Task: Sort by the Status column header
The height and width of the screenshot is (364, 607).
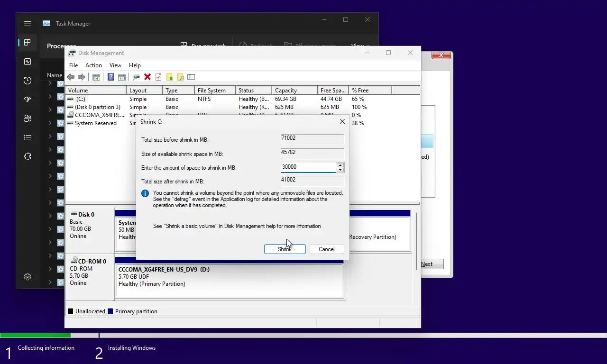Action: point(254,90)
